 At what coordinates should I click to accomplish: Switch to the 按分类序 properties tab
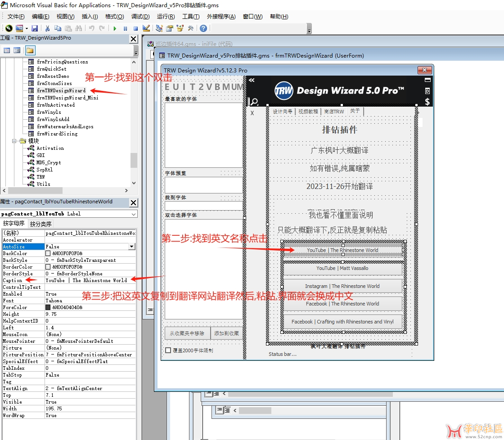click(40, 224)
